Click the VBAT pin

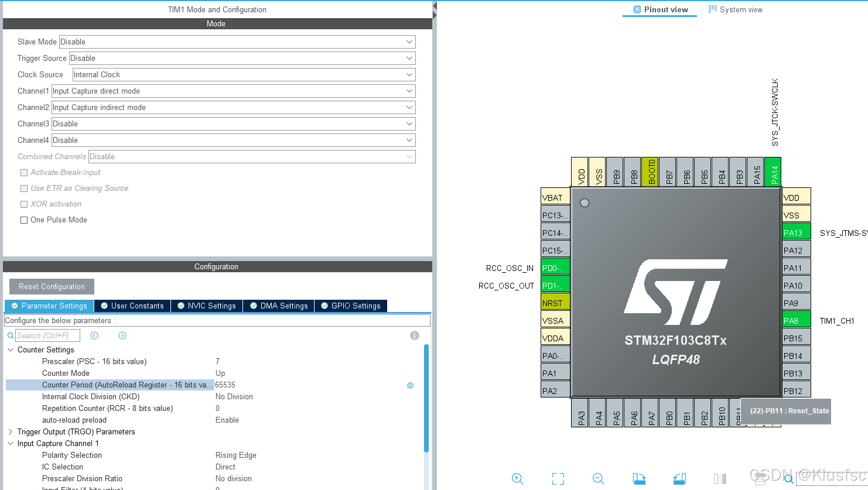pyautogui.click(x=555, y=197)
